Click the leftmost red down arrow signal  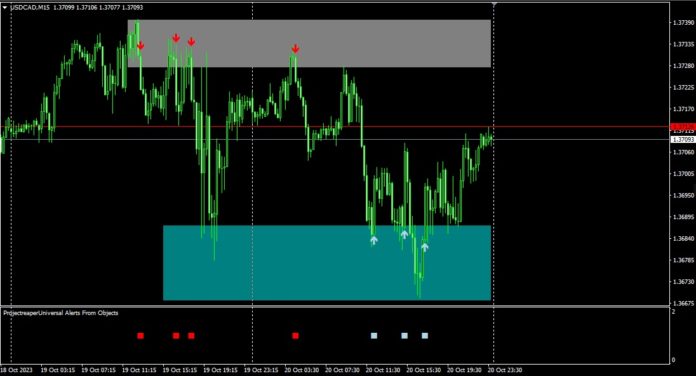(x=141, y=45)
